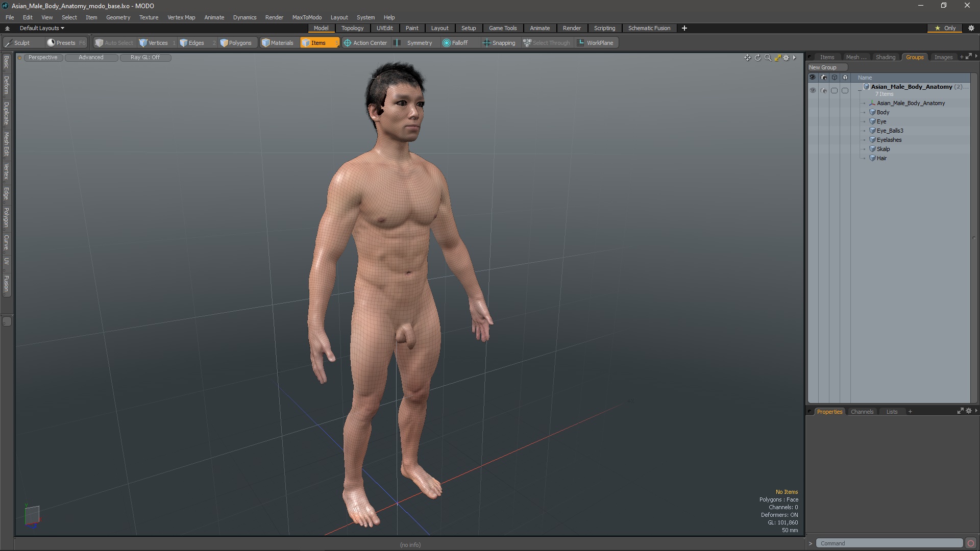Open the Geometry menu
This screenshot has width=980, height=551.
tap(118, 17)
